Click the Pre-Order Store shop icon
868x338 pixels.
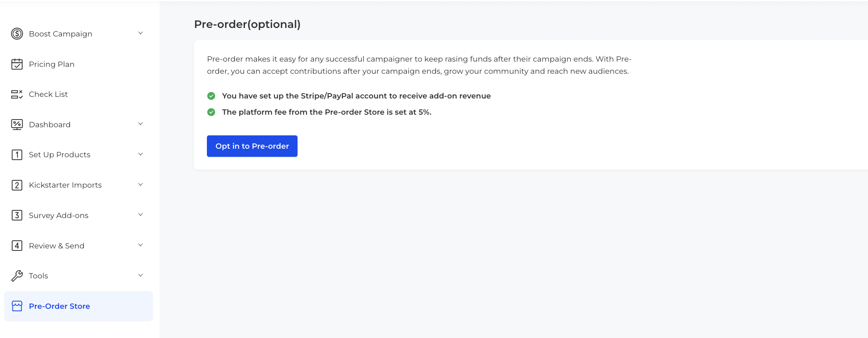tap(17, 306)
